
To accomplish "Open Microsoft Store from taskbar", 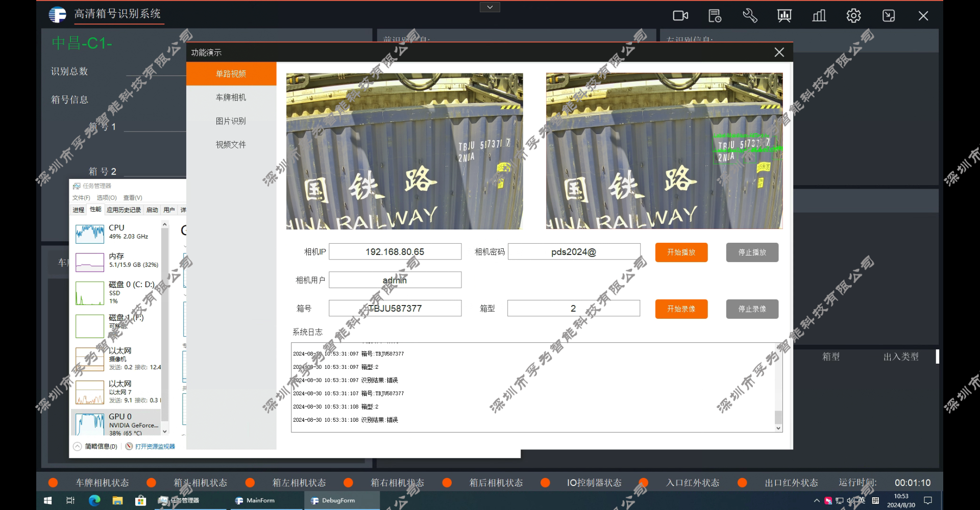I will tap(141, 501).
